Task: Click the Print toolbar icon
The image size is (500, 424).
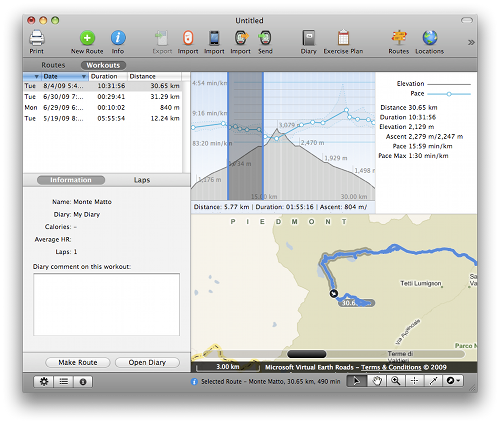Action: click(37, 38)
